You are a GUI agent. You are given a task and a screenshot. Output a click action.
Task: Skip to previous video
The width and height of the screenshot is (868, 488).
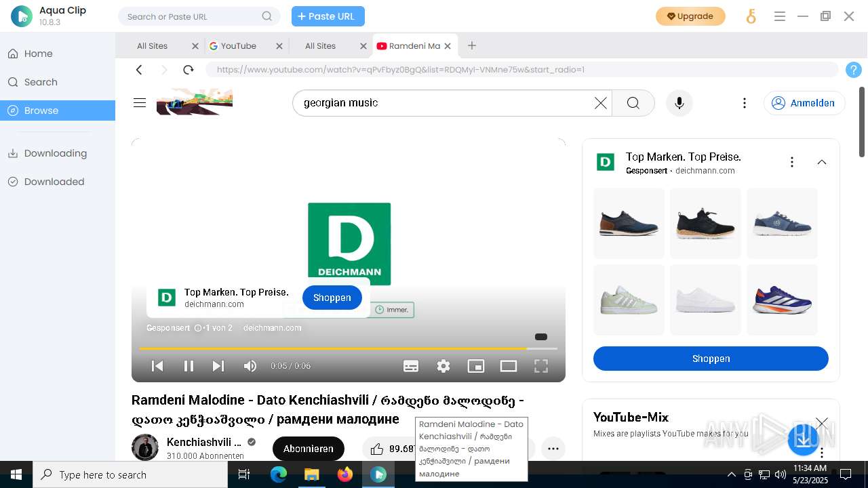[157, 366]
